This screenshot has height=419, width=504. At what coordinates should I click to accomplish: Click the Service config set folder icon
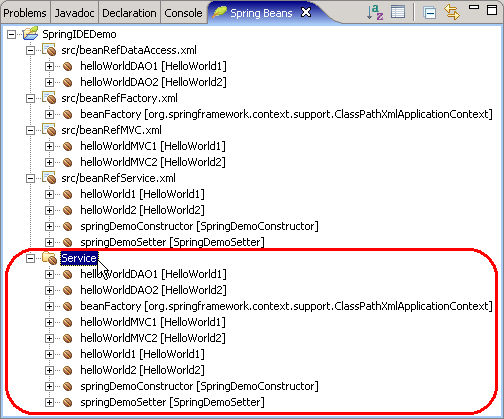(x=49, y=258)
